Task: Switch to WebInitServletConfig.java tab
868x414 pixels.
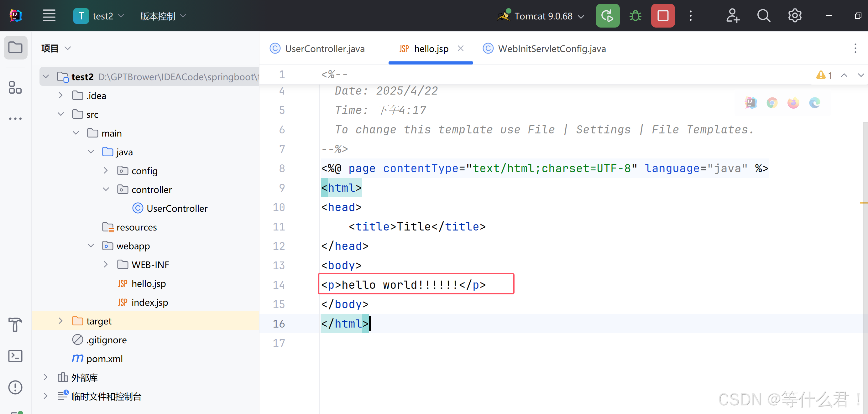Action: click(551, 49)
